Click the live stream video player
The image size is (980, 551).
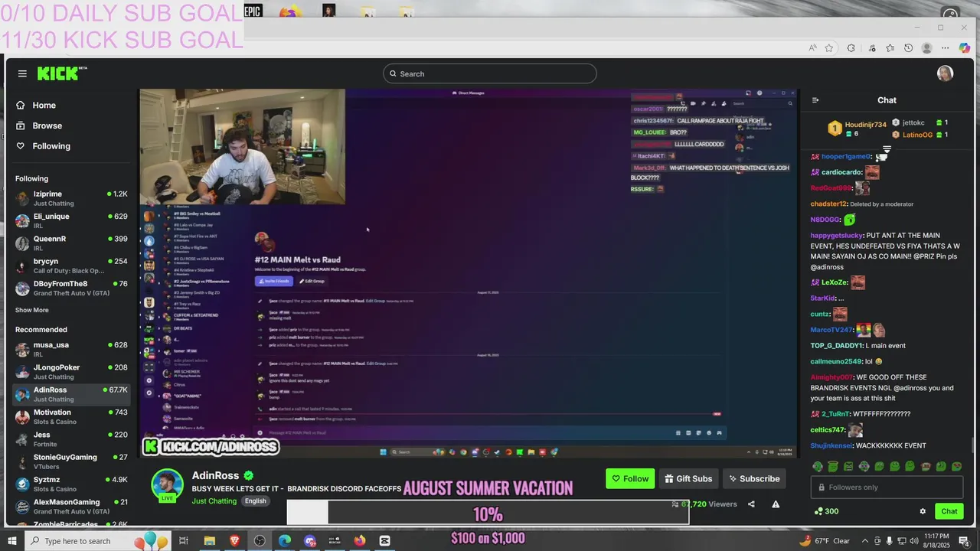point(468,272)
